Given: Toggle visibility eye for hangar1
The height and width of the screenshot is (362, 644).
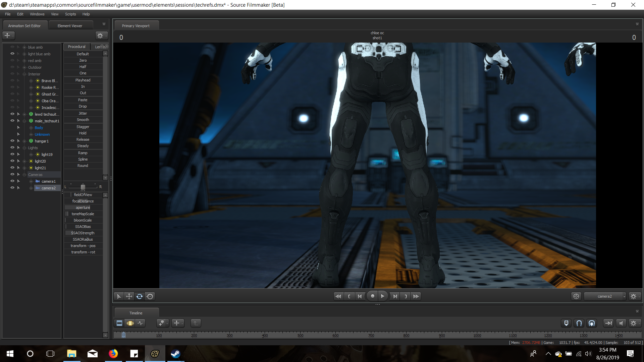Looking at the screenshot, I should click(12, 141).
